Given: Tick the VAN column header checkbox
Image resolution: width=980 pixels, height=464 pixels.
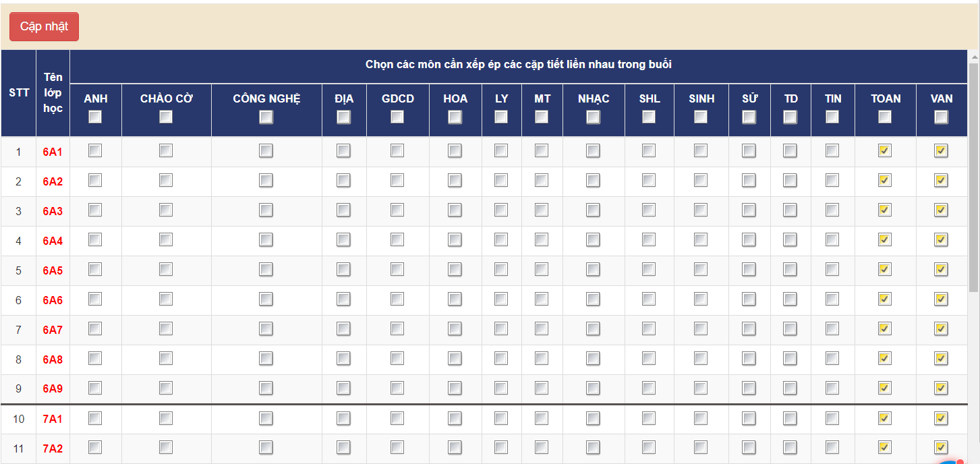Looking at the screenshot, I should pos(941,117).
